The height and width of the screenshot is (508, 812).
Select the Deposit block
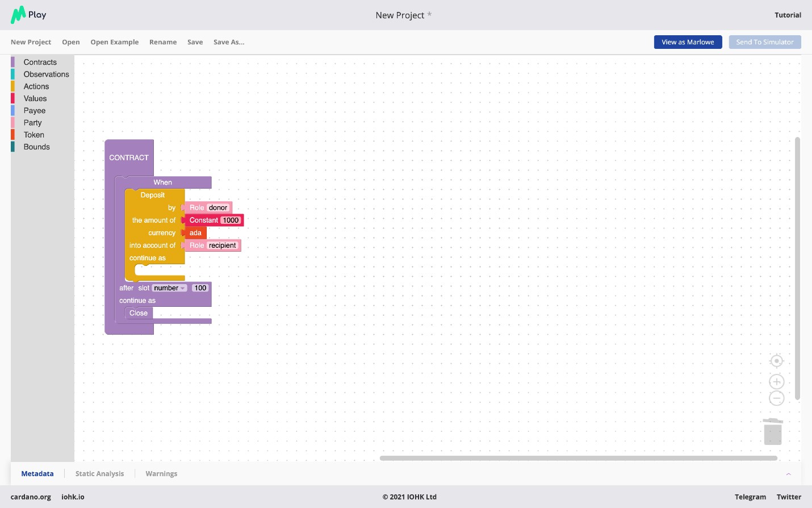point(153,195)
